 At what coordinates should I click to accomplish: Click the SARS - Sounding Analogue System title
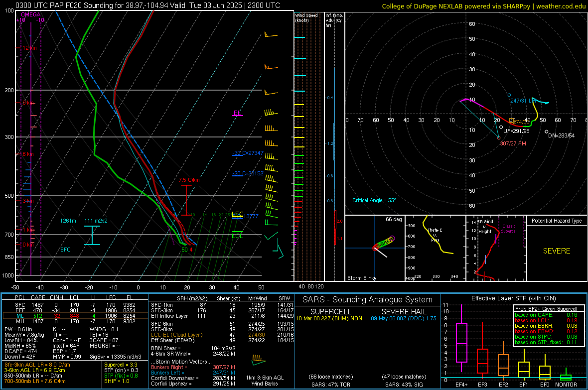(x=368, y=300)
